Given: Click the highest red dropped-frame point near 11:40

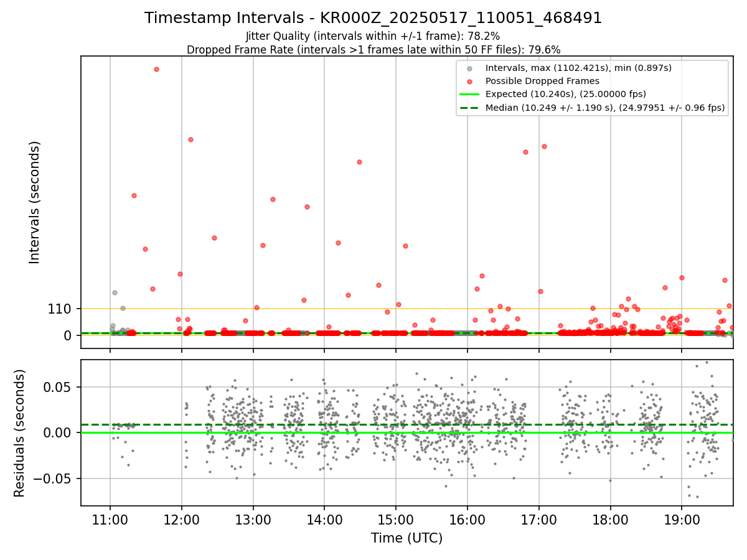Looking at the screenshot, I should 156,69.
